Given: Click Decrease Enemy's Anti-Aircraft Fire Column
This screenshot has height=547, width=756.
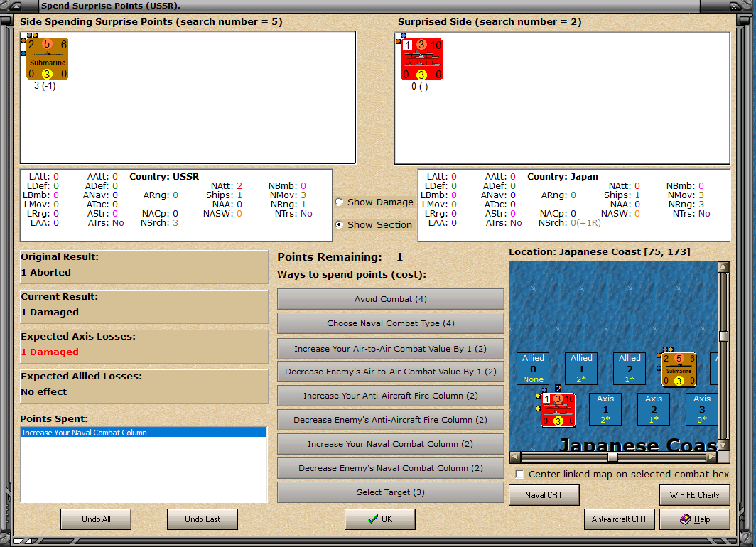Looking at the screenshot, I should pyautogui.click(x=391, y=420).
